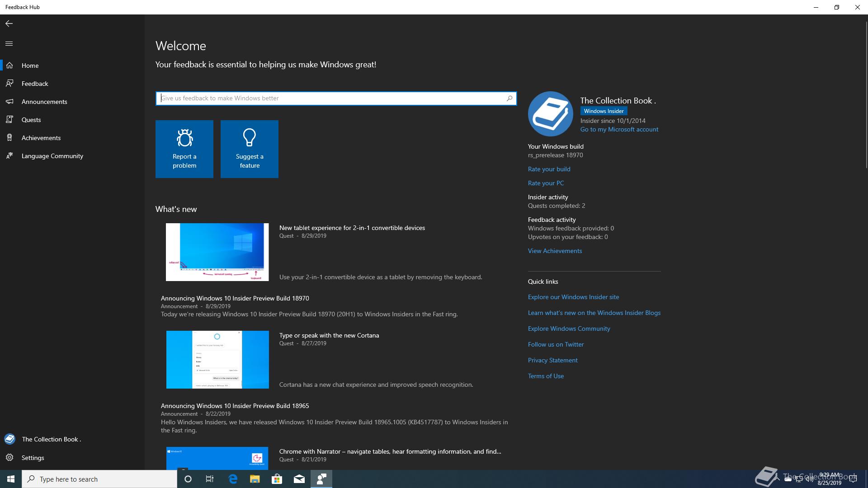
Task: Open Announcing Build 18965 announcement
Action: (235, 406)
